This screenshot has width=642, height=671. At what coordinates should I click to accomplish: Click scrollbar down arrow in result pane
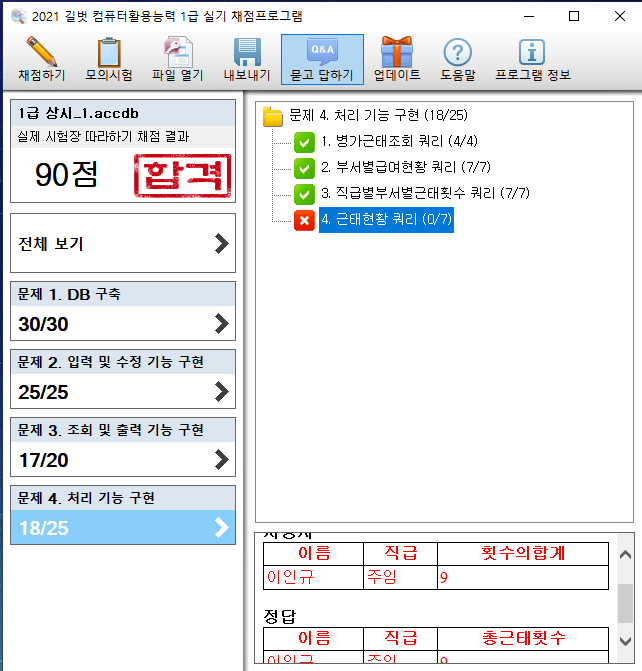pos(625,641)
